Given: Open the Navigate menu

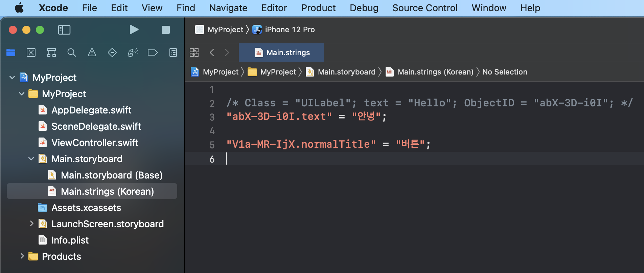Looking at the screenshot, I should point(228,8).
